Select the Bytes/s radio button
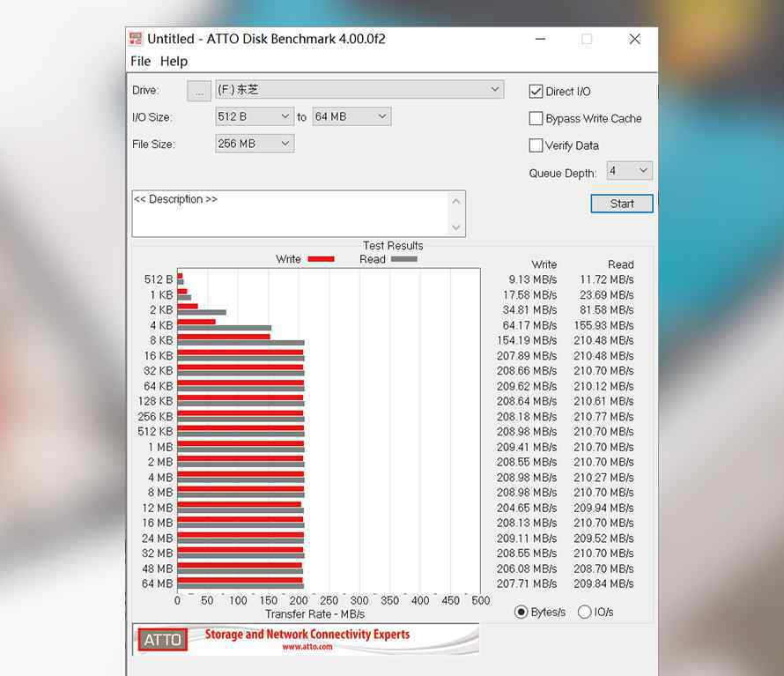Image resolution: width=784 pixels, height=676 pixels. [x=521, y=612]
